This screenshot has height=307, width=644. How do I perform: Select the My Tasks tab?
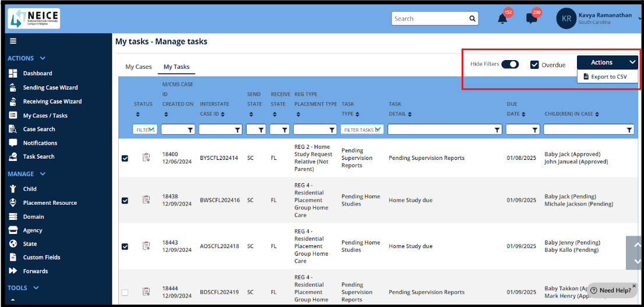177,67
